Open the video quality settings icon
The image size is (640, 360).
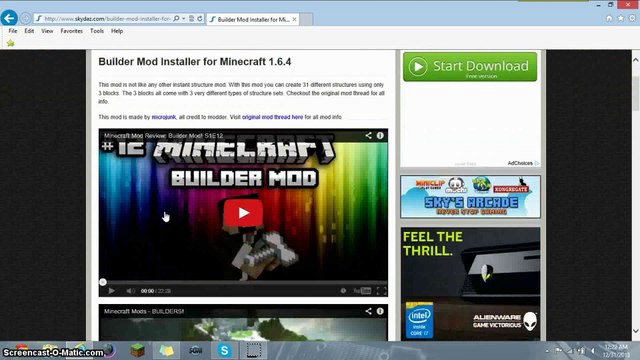[343, 291]
